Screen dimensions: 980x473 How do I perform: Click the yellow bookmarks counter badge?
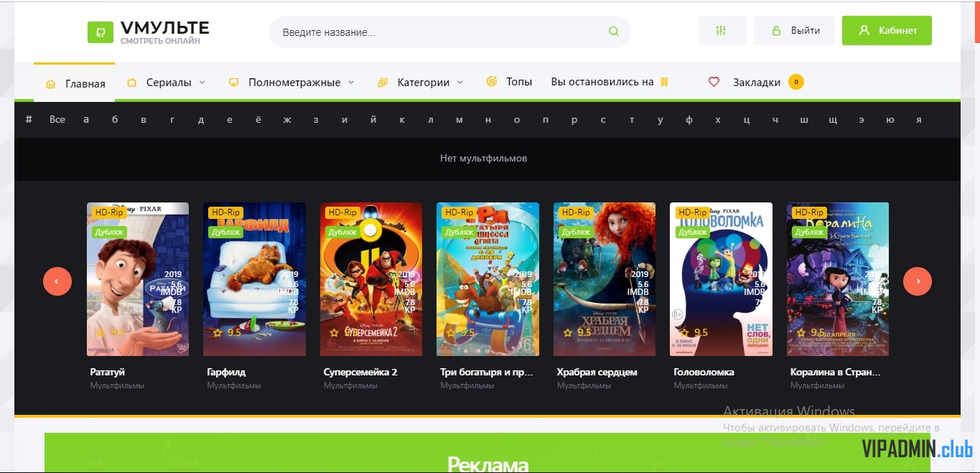[x=795, y=82]
